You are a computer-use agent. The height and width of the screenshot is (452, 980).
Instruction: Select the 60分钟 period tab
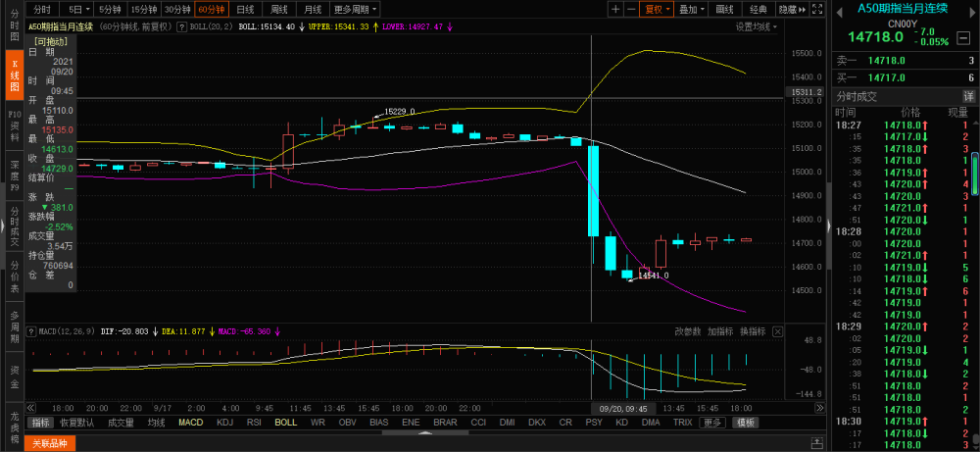[212, 10]
